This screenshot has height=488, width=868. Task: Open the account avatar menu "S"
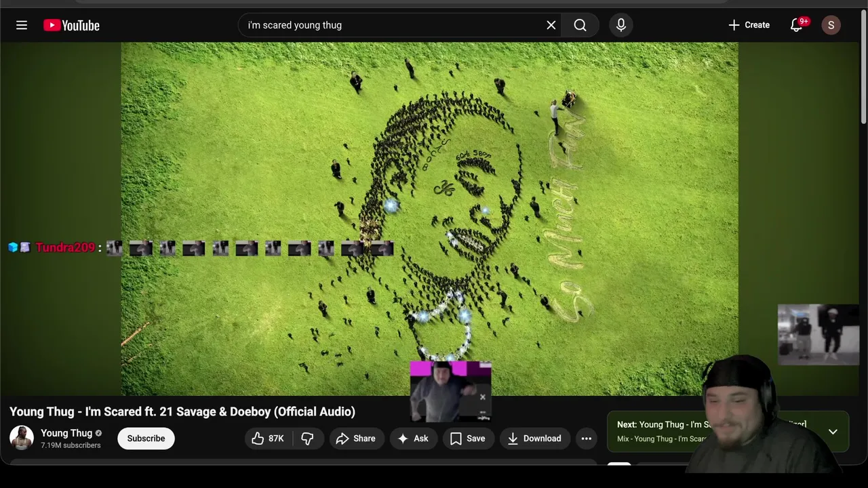click(x=831, y=25)
